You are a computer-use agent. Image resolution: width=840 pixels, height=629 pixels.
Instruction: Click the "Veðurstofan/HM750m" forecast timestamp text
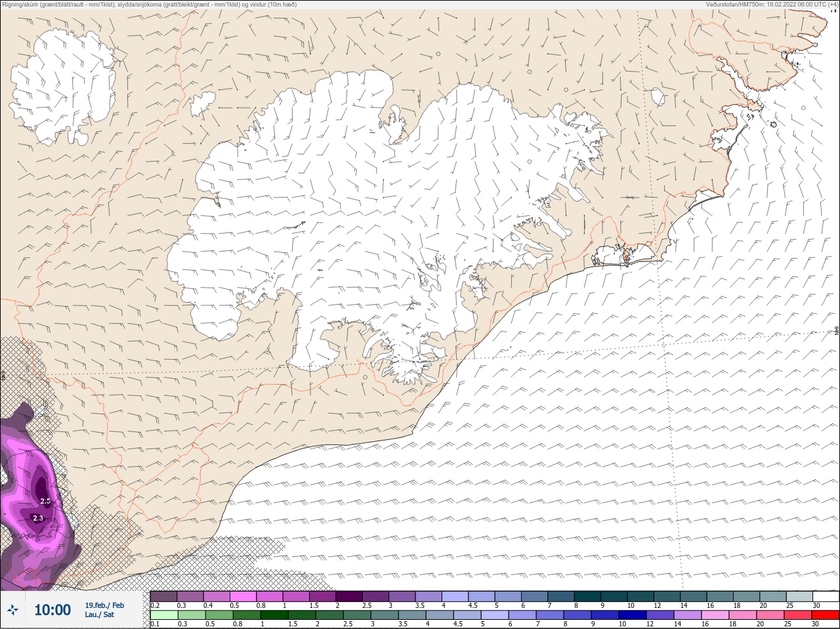[772, 4]
